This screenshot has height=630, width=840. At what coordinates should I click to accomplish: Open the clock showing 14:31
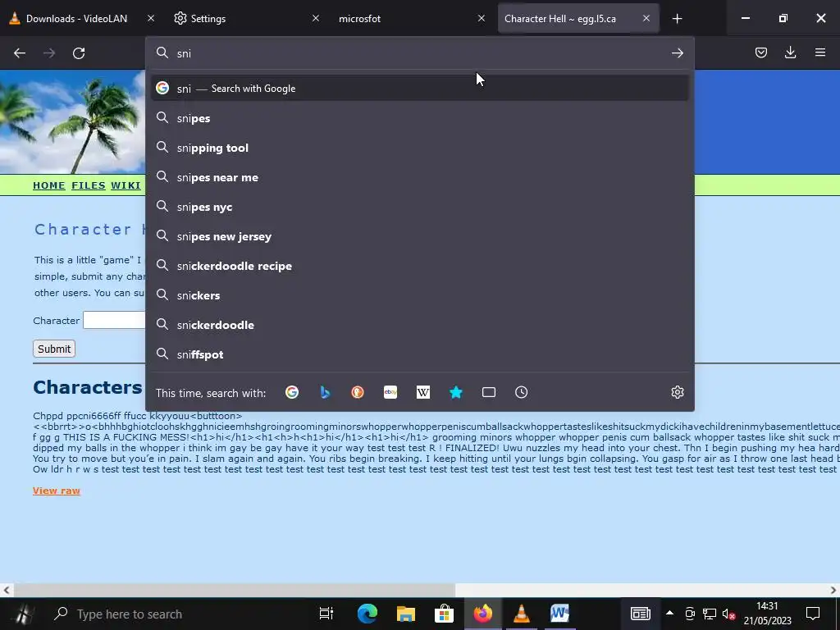[x=767, y=614]
